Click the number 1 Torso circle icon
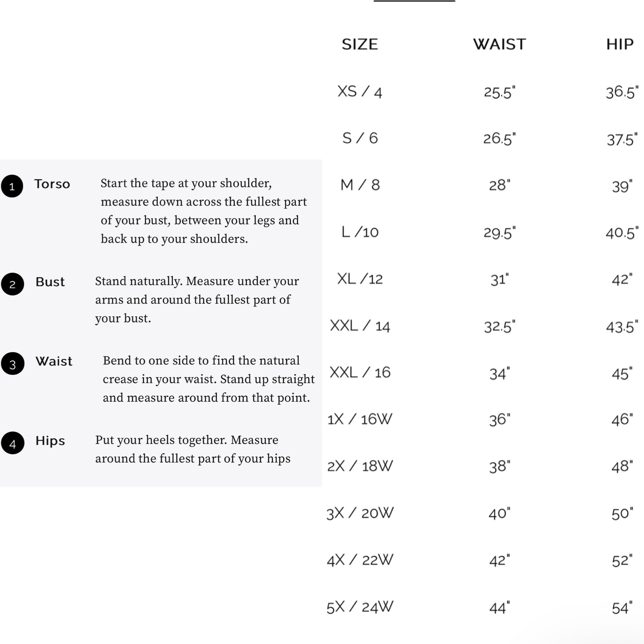The height and width of the screenshot is (644, 644). pyautogui.click(x=12, y=186)
